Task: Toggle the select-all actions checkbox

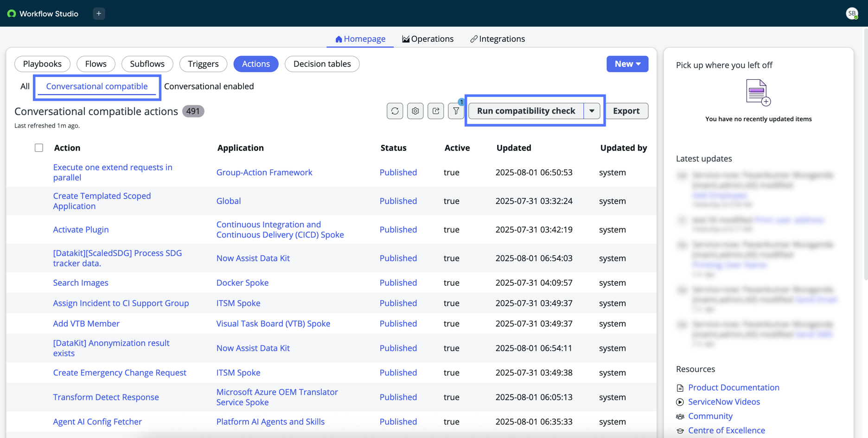Action: (x=39, y=148)
